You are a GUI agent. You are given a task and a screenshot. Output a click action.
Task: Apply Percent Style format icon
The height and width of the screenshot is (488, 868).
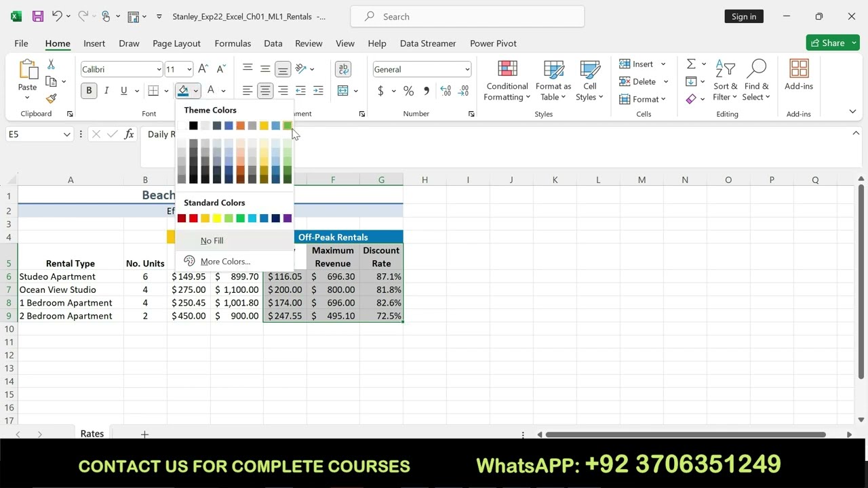pyautogui.click(x=408, y=90)
